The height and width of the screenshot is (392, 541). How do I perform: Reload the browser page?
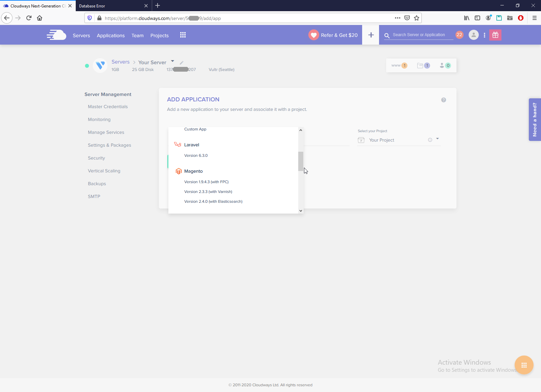tap(29, 18)
